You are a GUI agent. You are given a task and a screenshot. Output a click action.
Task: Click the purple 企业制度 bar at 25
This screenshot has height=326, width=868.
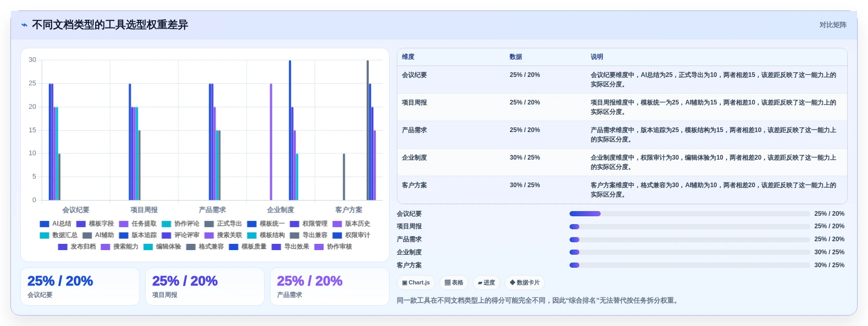point(271,142)
